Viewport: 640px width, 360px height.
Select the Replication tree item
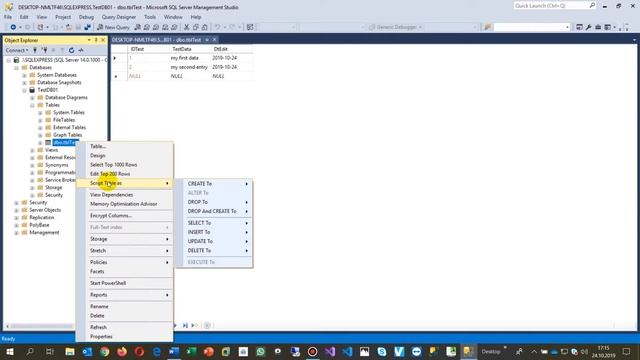(x=42, y=218)
